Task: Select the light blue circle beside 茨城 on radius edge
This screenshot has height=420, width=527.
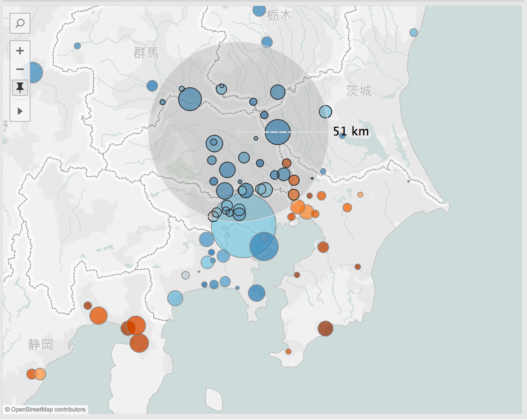Action: [326, 112]
